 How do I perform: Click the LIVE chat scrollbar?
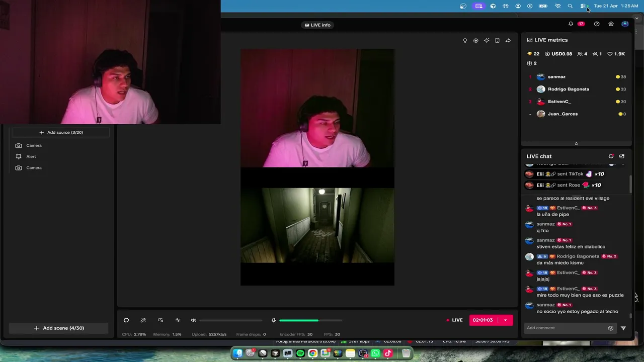pos(630,184)
